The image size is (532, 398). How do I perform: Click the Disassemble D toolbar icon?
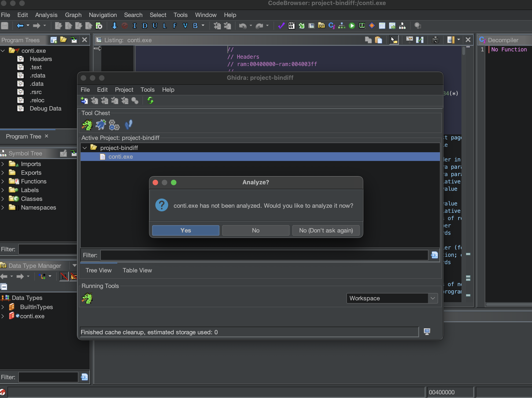pyautogui.click(x=145, y=25)
